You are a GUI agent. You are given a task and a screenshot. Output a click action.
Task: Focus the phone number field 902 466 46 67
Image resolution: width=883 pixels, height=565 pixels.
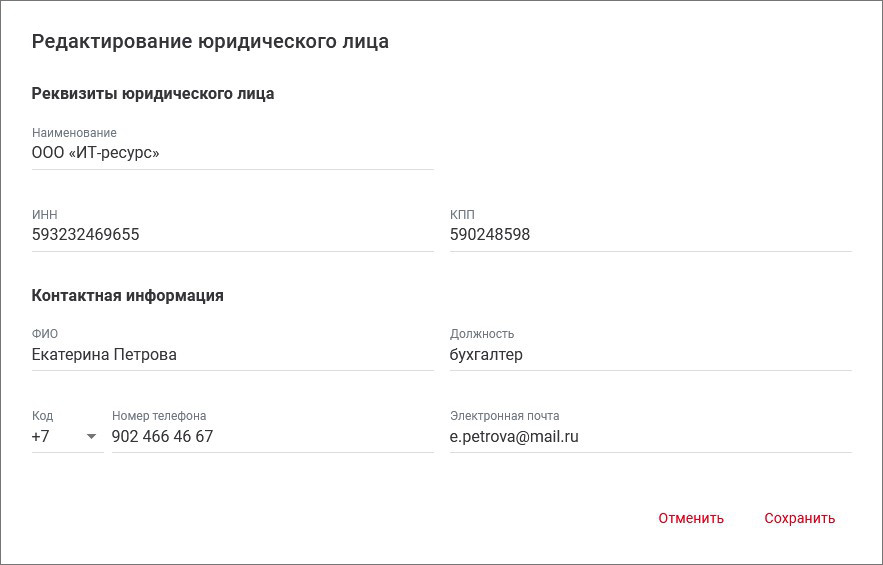click(x=272, y=437)
